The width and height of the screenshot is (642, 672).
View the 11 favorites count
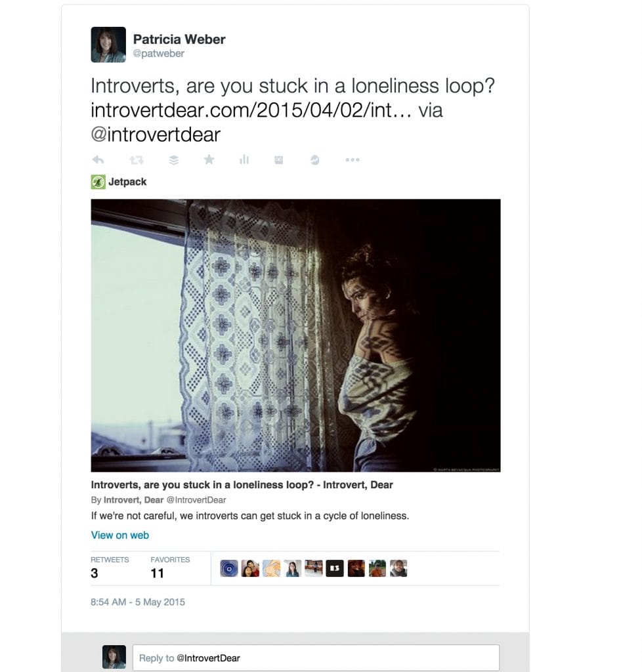pyautogui.click(x=158, y=574)
